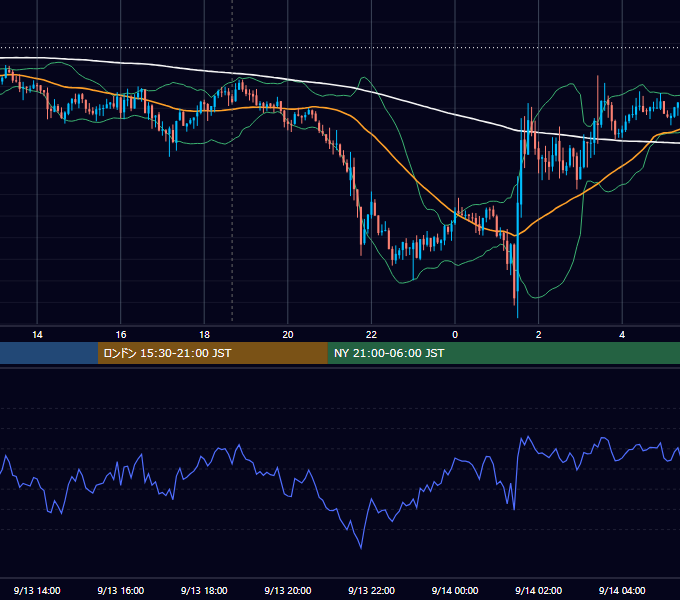Click the 9/13 22:00 time label
The height and width of the screenshot is (600, 680).
pos(371,590)
